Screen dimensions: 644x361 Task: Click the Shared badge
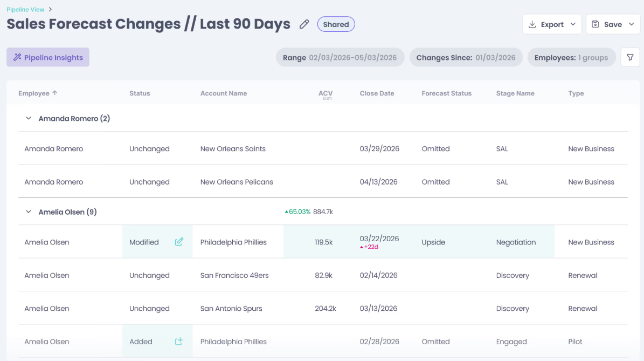pos(336,24)
